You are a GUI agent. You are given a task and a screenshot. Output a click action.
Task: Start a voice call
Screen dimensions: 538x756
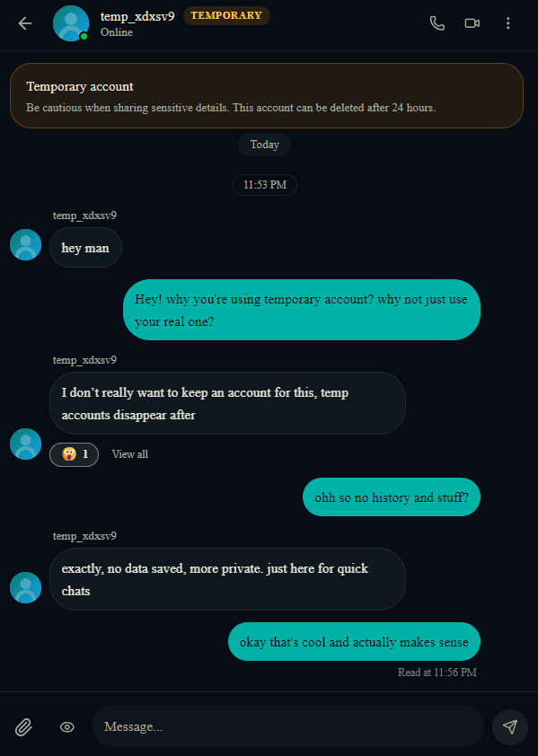click(437, 23)
